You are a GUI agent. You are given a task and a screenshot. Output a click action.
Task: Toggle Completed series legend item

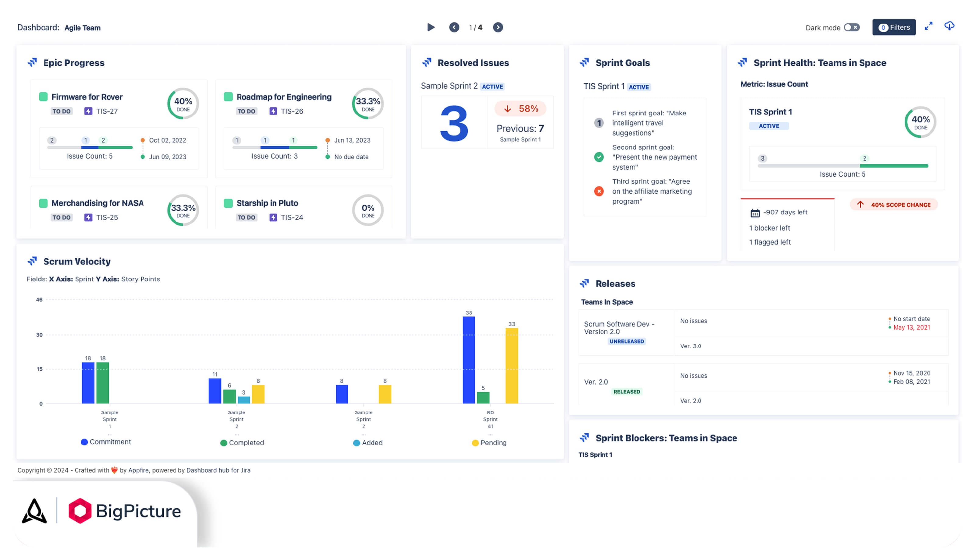242,443
